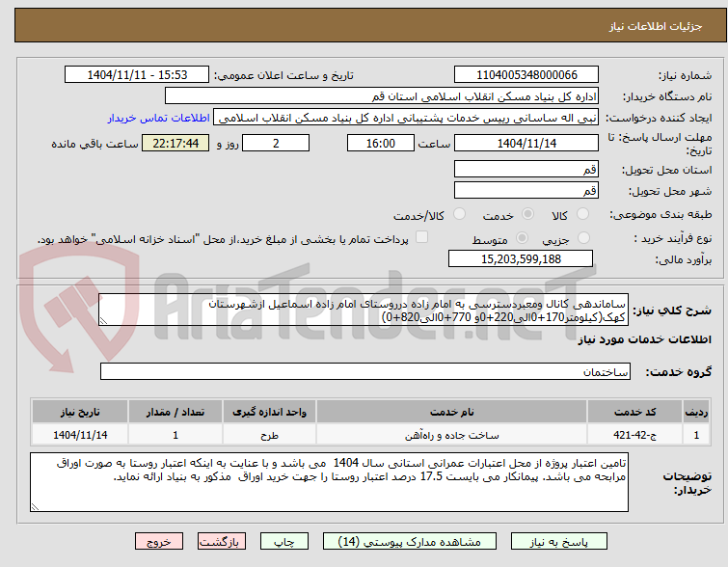
Task: Click the شهر محل تحویل field
Action: pyautogui.click(x=526, y=190)
